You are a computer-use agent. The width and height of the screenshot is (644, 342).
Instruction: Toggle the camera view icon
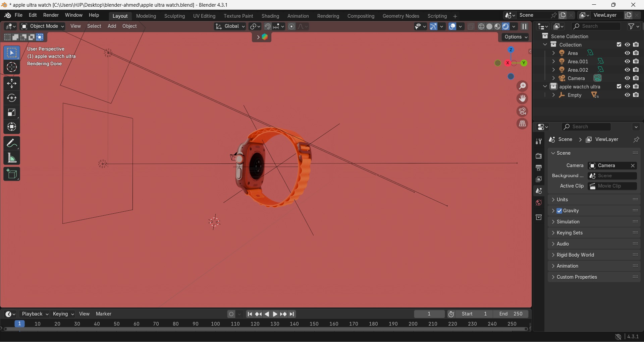(523, 111)
